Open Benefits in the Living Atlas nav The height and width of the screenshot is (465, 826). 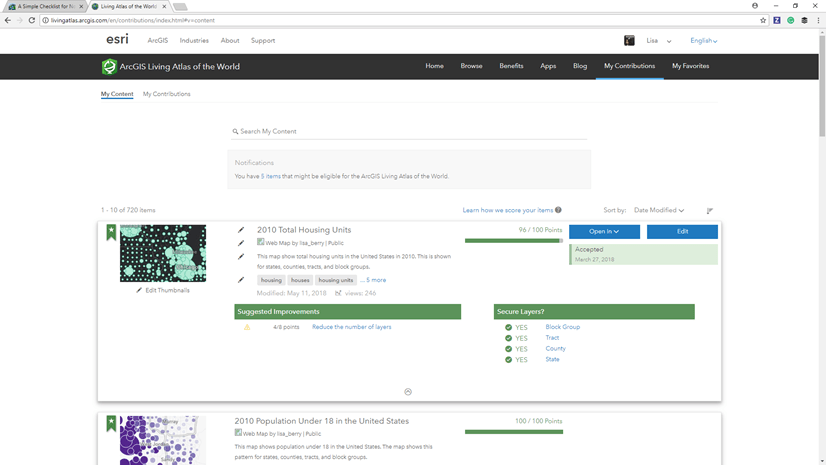click(511, 66)
